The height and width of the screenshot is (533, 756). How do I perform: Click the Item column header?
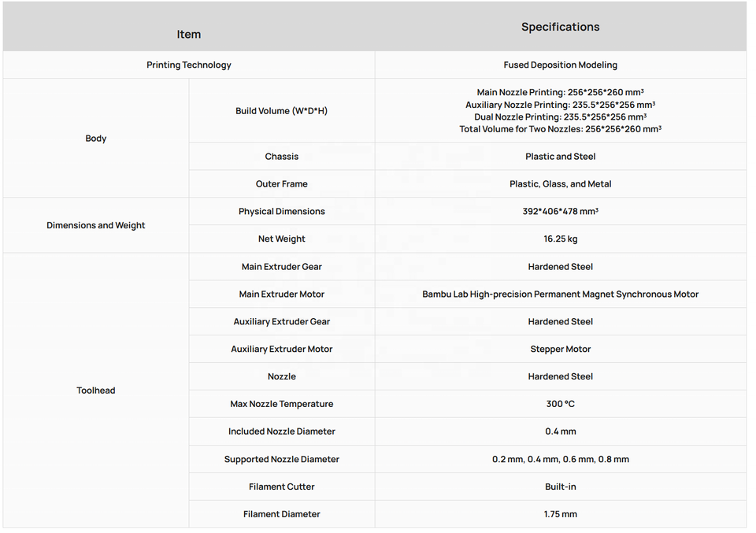[x=188, y=34]
